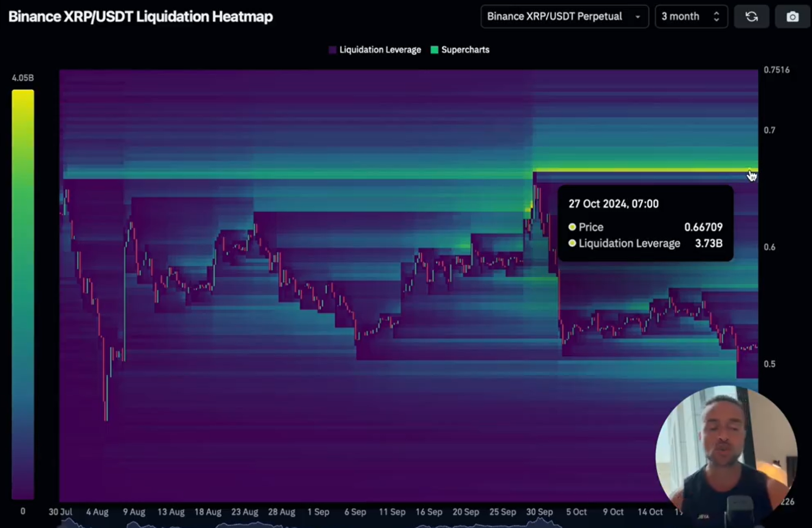Click the presenter webcam video circle
The height and width of the screenshot is (528, 812).
(x=727, y=456)
